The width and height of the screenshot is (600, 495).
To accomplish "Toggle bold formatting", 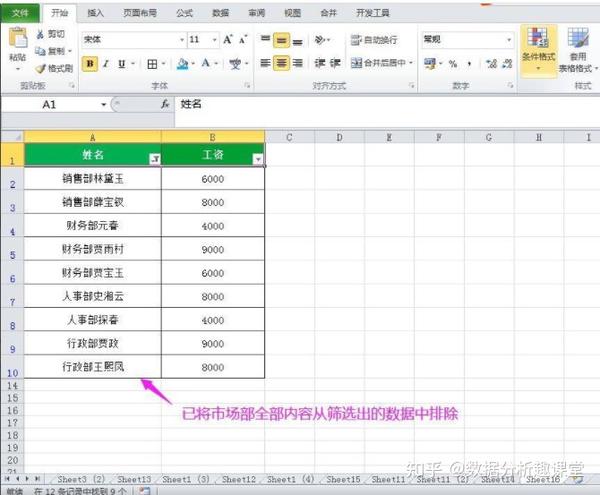I will 90,64.
